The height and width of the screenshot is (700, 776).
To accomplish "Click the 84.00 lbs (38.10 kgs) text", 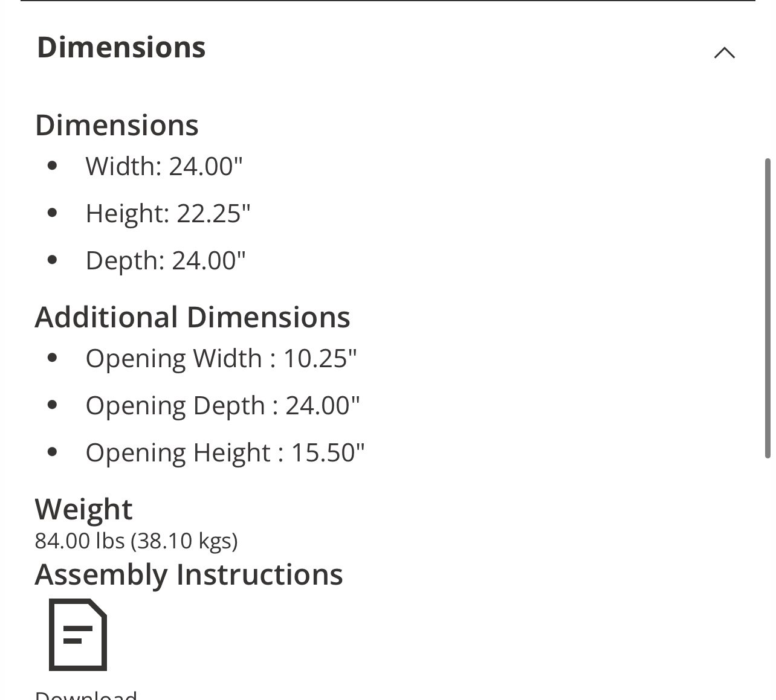I will tap(136, 541).
